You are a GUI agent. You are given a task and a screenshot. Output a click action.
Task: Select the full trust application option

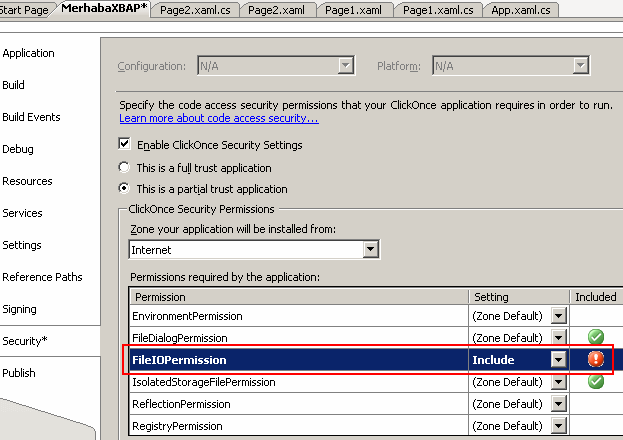point(125,167)
